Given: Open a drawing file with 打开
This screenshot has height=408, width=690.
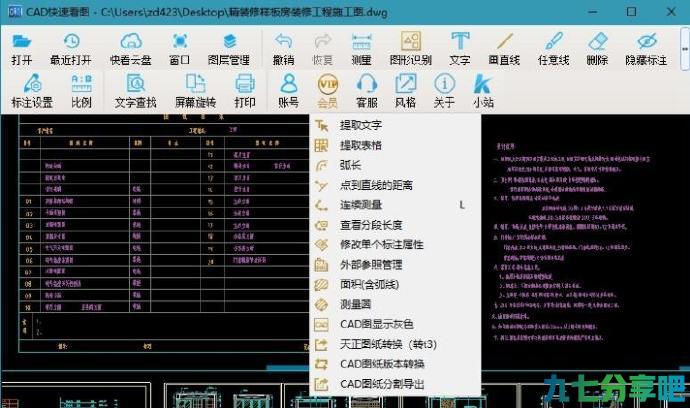Looking at the screenshot, I should [21, 49].
